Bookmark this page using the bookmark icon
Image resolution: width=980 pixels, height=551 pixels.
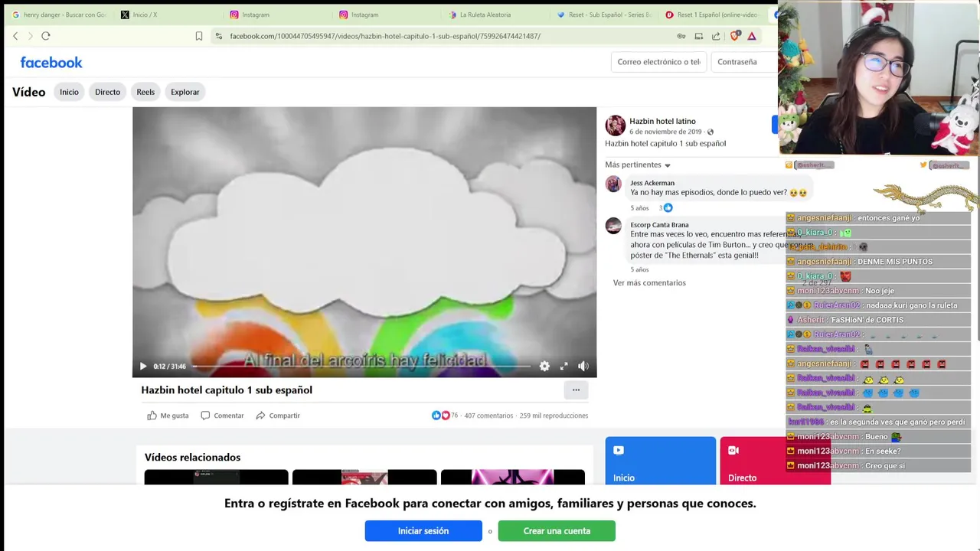pyautogui.click(x=199, y=36)
